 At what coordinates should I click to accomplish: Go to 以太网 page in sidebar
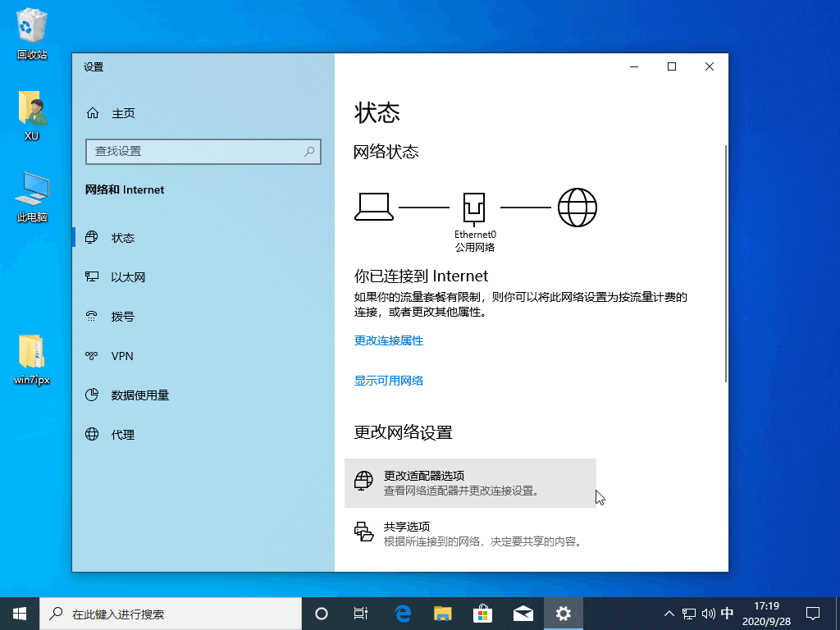pos(203,277)
